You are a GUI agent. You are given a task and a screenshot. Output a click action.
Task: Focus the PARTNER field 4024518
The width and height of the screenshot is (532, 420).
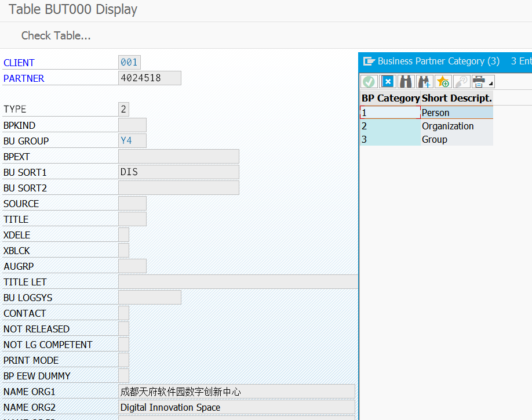point(150,78)
